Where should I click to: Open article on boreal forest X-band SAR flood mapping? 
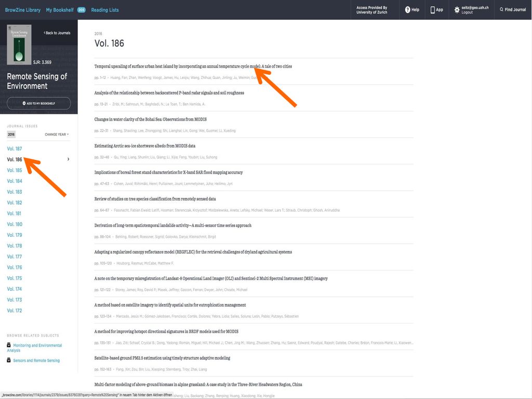click(x=169, y=172)
